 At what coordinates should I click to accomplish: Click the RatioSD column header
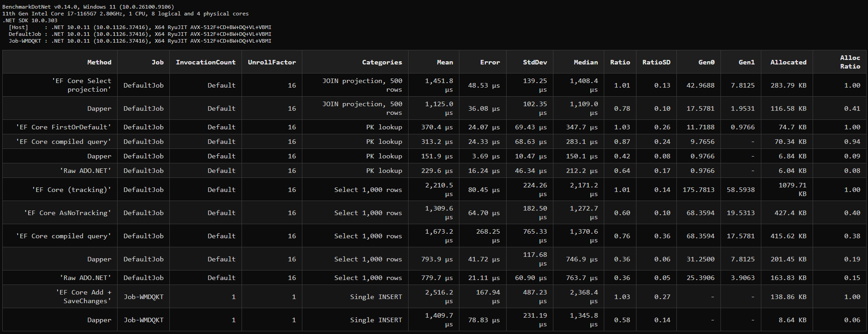click(x=656, y=62)
